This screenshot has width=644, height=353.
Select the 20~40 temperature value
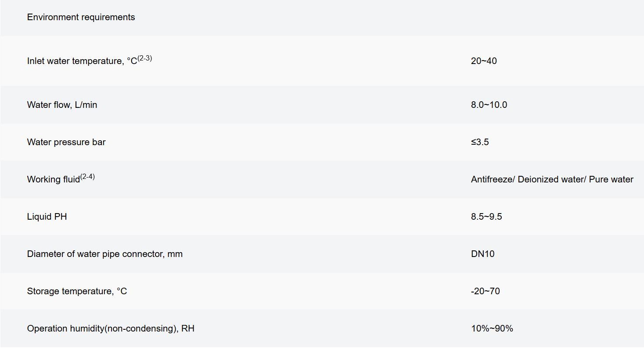point(484,61)
